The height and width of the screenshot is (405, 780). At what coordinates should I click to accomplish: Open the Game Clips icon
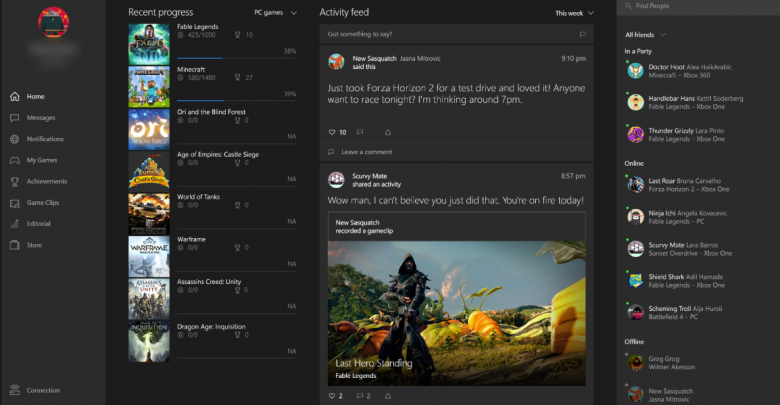[x=15, y=203]
